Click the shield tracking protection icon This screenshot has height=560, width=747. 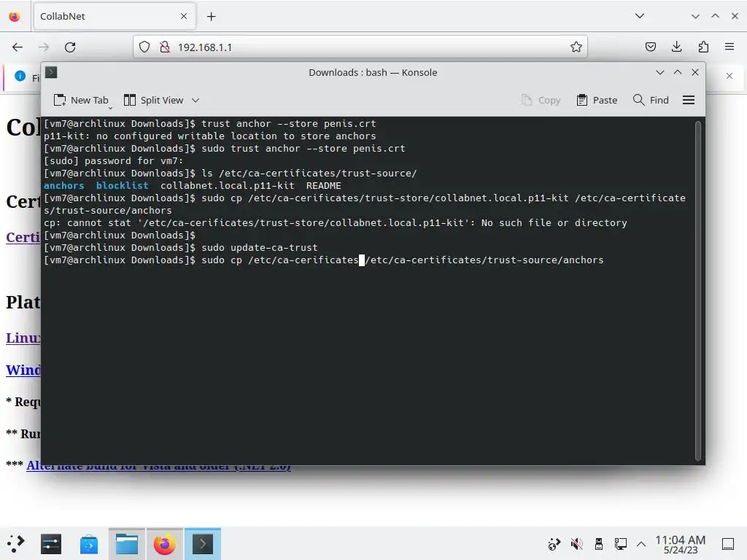(x=144, y=47)
